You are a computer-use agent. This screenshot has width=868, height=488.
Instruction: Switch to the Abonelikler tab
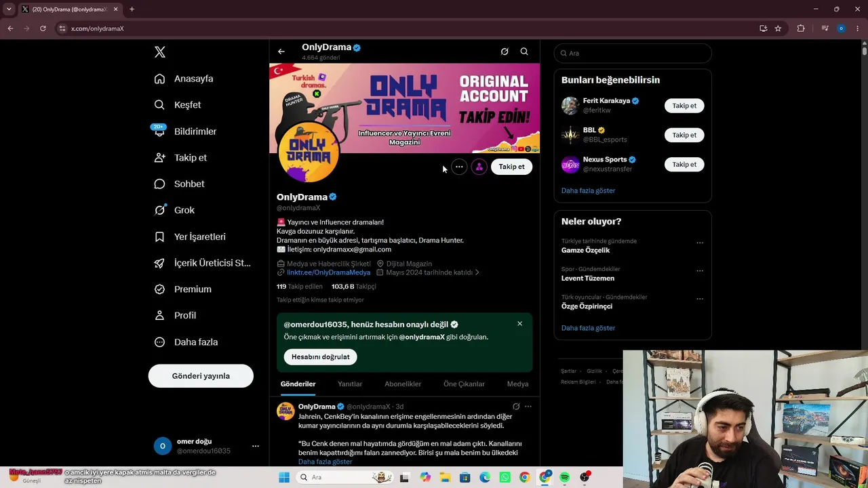coord(403,384)
